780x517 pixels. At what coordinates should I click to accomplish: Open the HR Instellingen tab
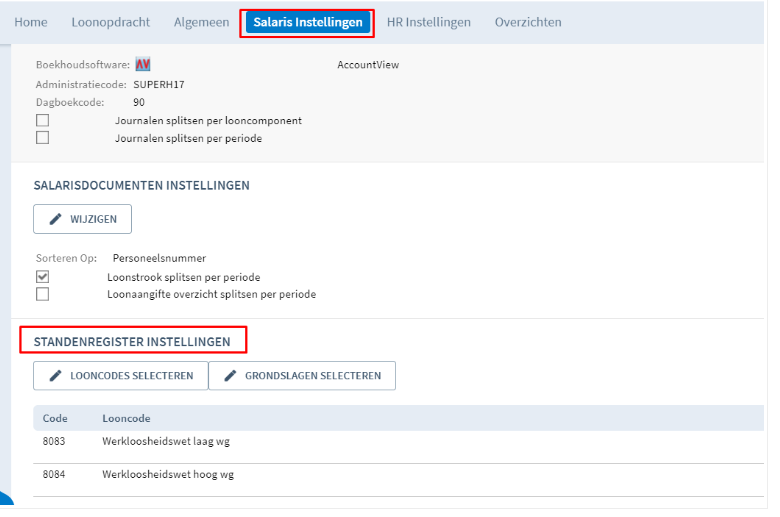(428, 22)
